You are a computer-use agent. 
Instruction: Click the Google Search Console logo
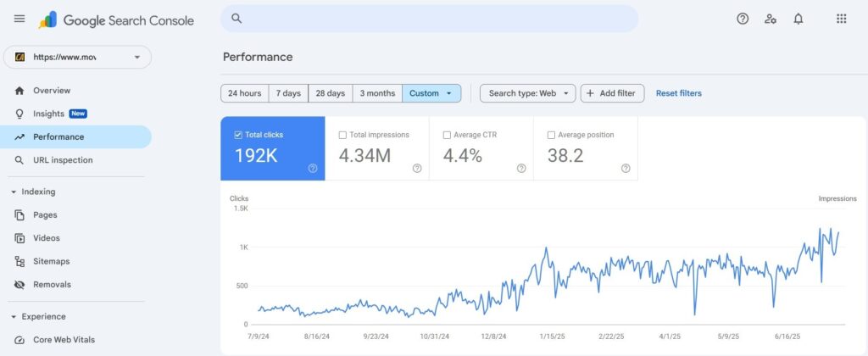116,20
